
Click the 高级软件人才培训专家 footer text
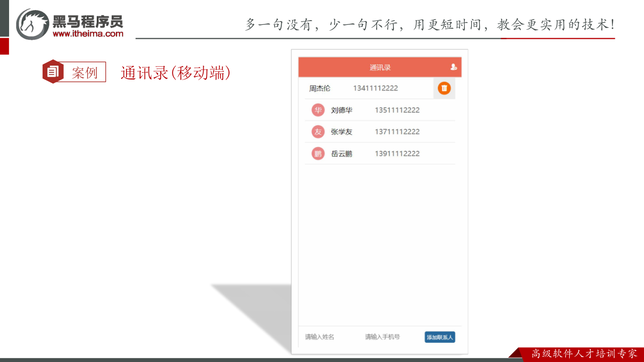585,354
